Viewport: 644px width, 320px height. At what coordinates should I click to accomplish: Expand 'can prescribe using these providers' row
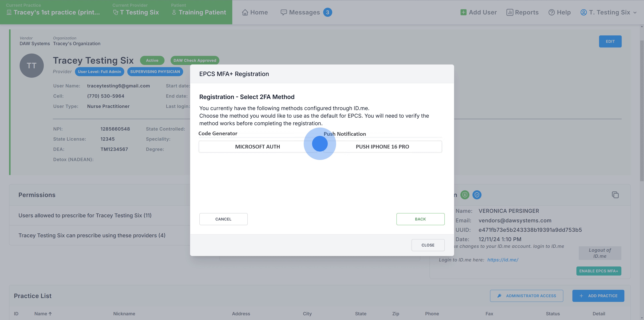(x=92, y=235)
